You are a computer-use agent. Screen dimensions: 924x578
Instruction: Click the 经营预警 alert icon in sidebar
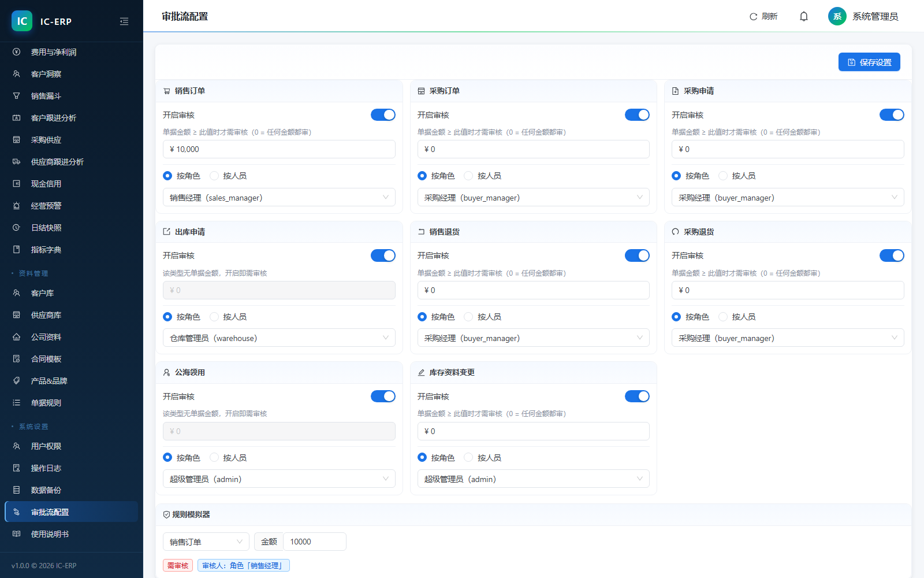point(17,206)
